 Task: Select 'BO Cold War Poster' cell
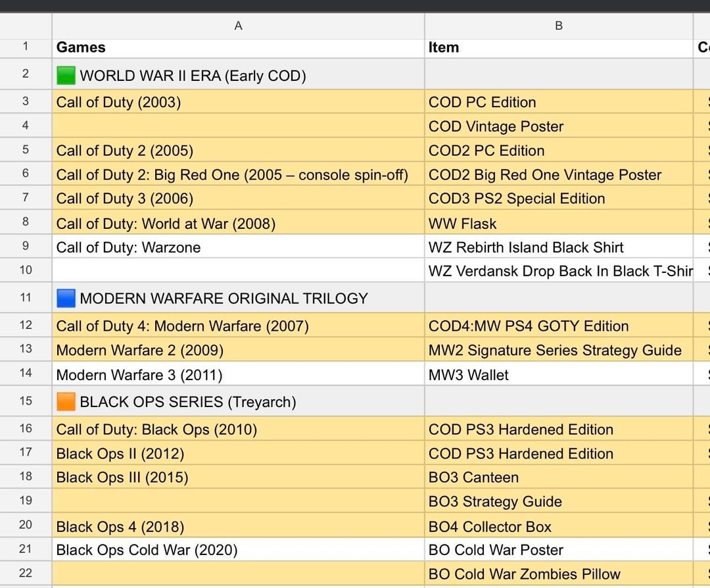click(x=559, y=549)
